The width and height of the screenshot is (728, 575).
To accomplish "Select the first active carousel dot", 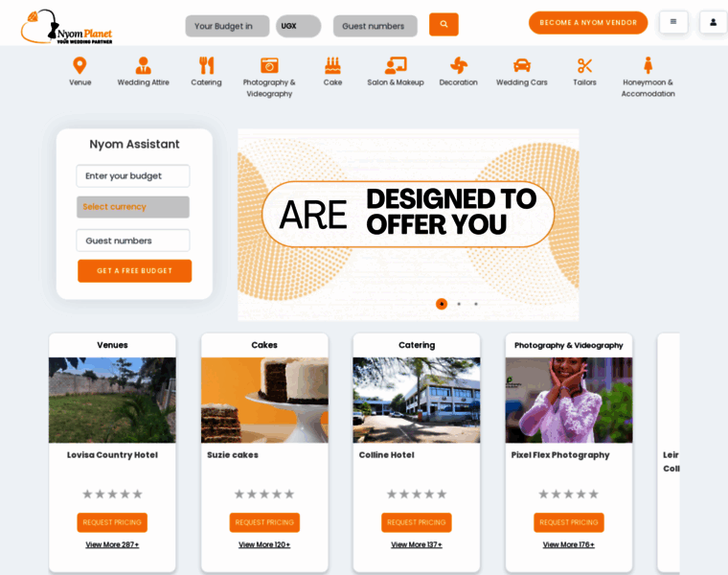I will pyautogui.click(x=442, y=304).
